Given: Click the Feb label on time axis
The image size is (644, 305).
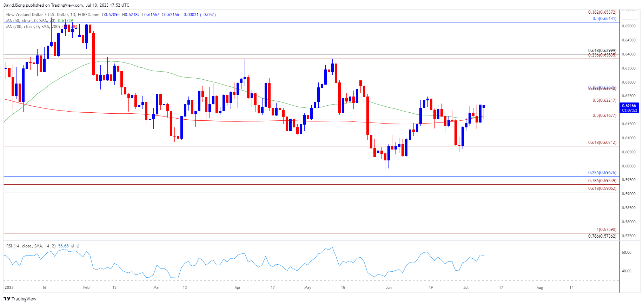Looking at the screenshot, I should point(86,287).
